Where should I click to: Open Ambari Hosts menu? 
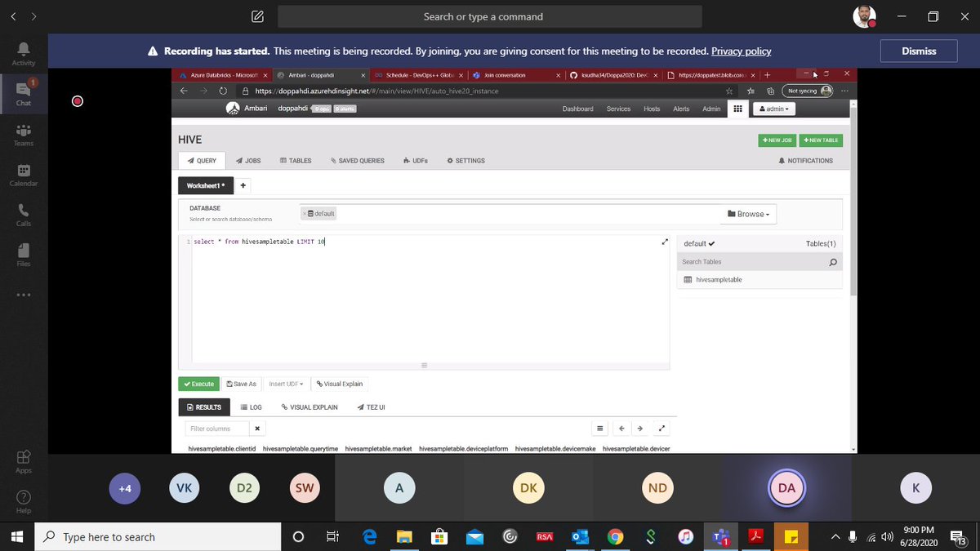pyautogui.click(x=652, y=109)
